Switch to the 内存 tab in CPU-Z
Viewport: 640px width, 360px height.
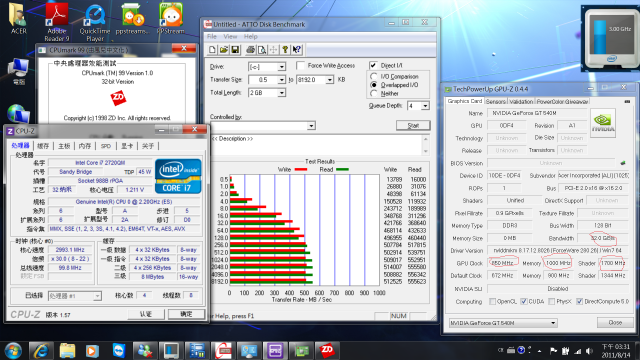coord(85,146)
